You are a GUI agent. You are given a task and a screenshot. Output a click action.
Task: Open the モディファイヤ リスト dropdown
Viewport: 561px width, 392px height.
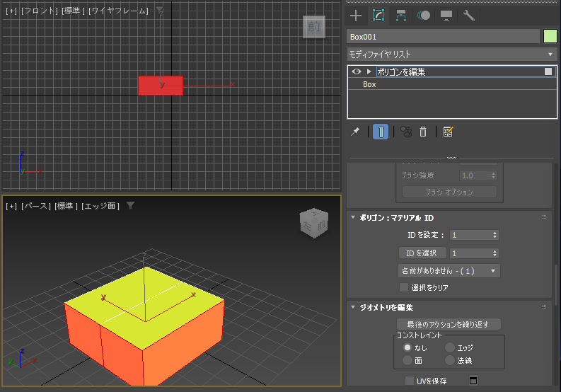[x=452, y=54]
